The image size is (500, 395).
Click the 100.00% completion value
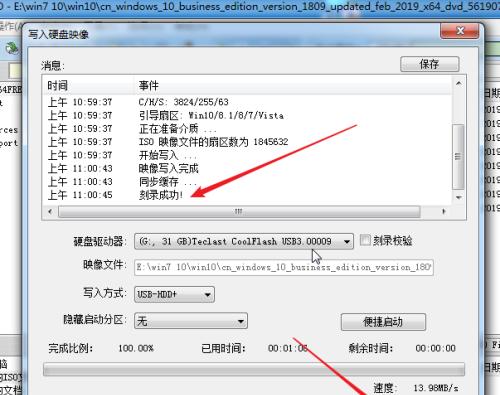[136, 348]
